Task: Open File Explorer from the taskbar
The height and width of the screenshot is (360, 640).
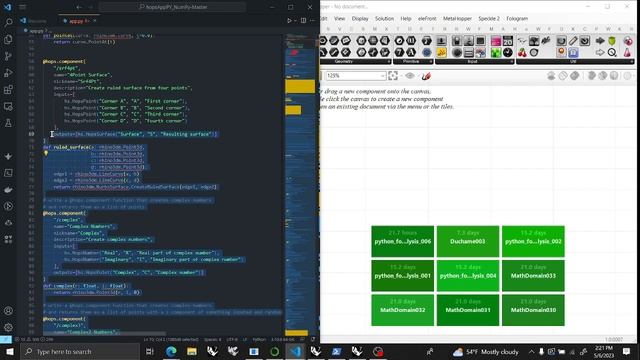Action: [192, 351]
